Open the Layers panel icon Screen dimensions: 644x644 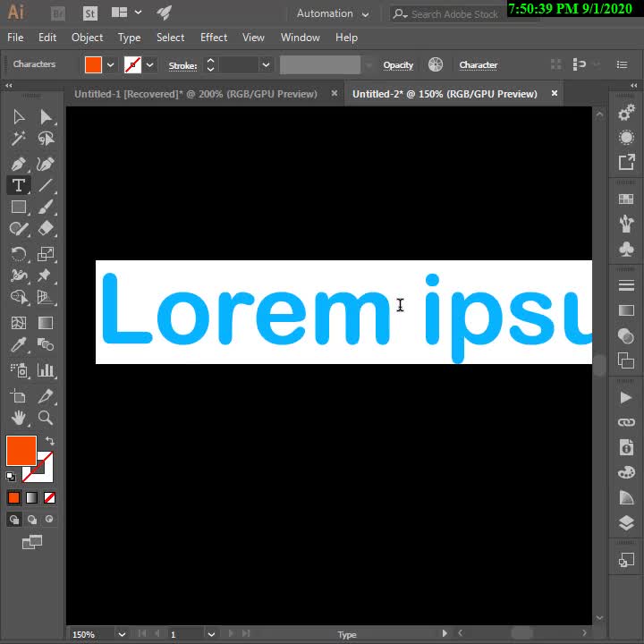[626, 522]
